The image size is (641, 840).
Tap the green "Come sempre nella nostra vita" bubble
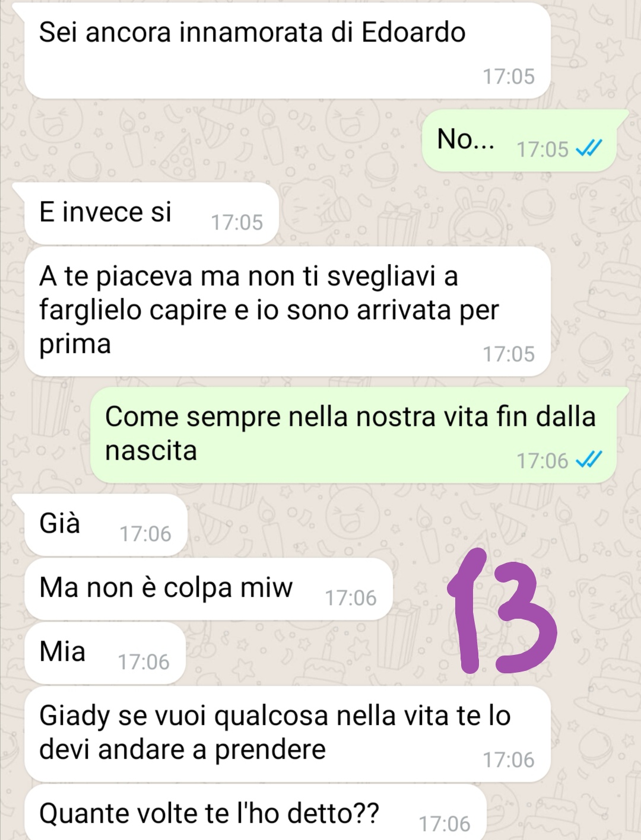(353, 435)
